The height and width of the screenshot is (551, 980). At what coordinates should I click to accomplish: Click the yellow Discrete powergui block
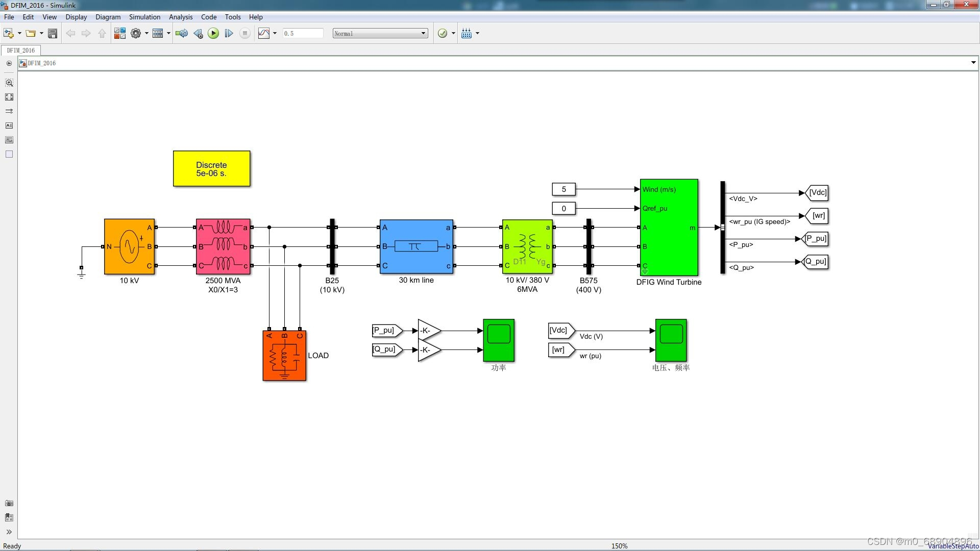(x=211, y=169)
